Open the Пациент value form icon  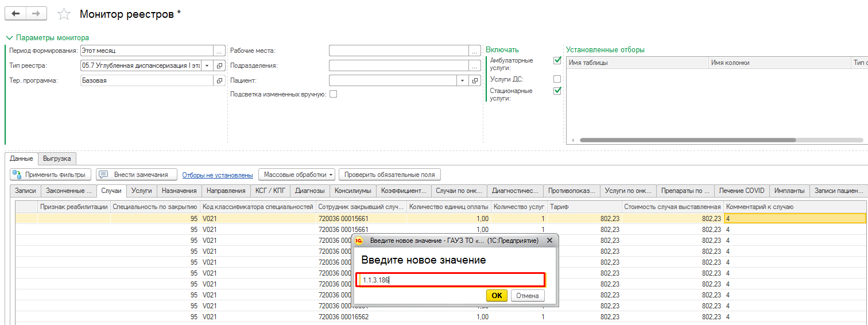click(475, 81)
